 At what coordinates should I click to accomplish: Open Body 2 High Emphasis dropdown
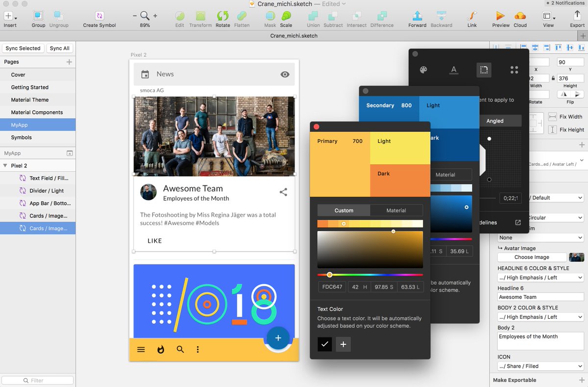pyautogui.click(x=541, y=317)
